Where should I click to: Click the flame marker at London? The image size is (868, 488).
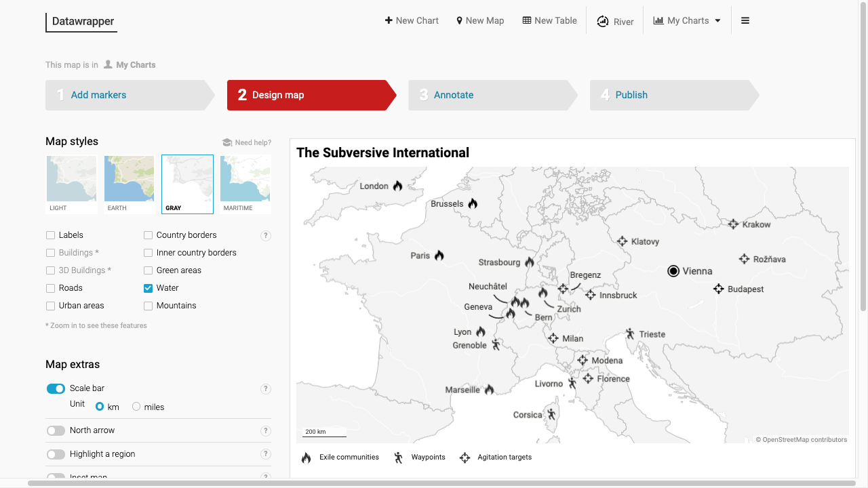point(398,186)
